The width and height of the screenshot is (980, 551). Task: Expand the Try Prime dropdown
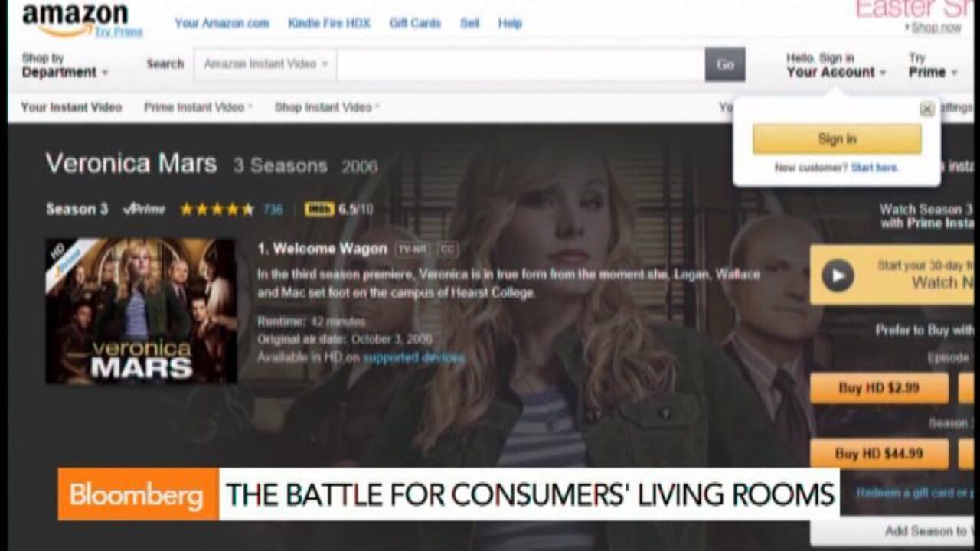click(933, 66)
